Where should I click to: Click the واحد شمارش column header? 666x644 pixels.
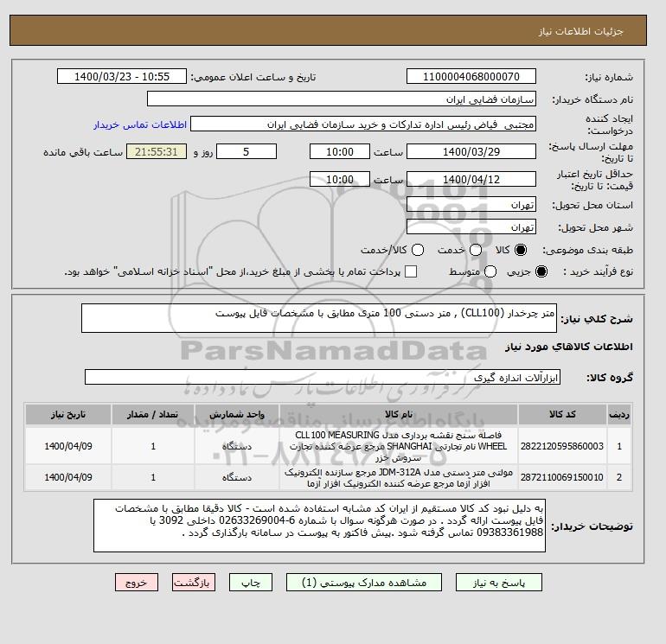[x=237, y=414]
